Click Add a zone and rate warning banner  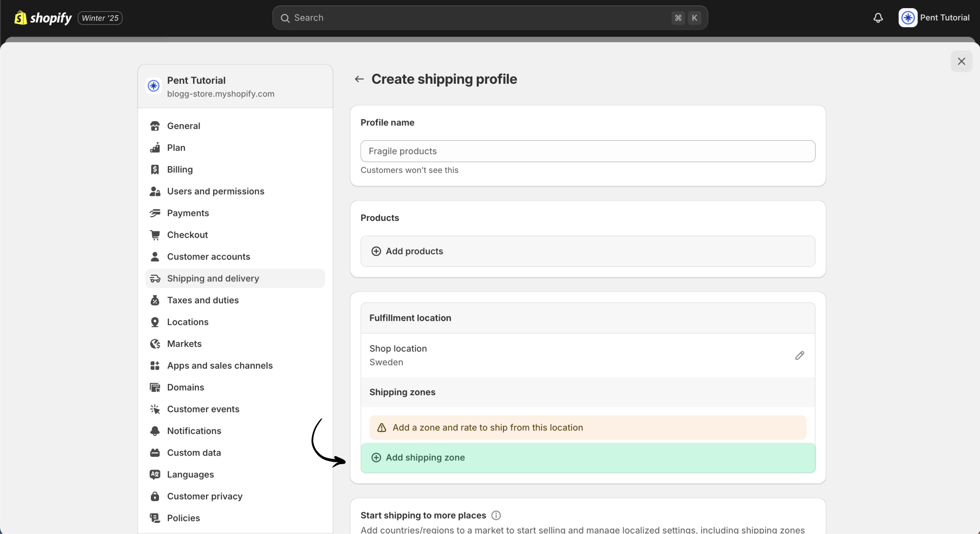point(588,428)
